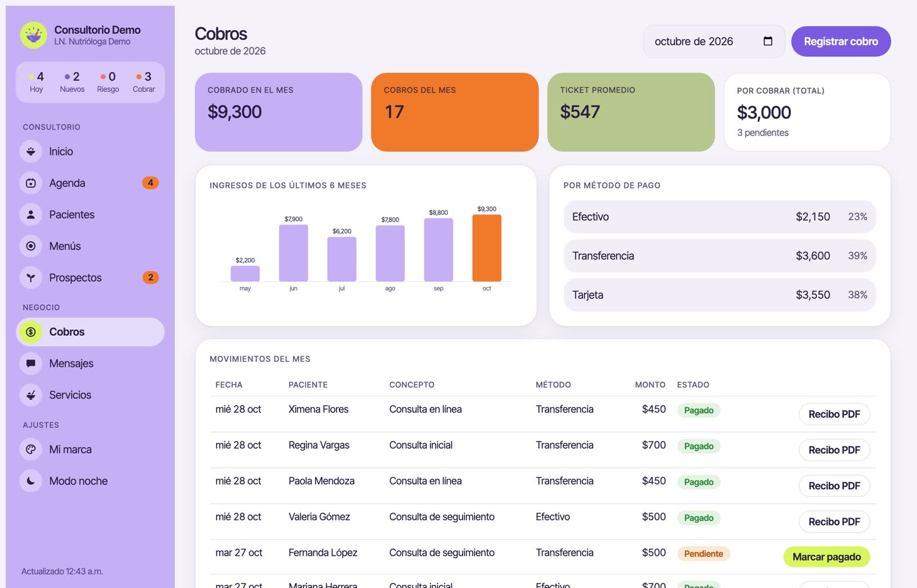Download Recibo PDF for Paola Mendoza
Screen dimensions: 917x588
click(x=834, y=485)
